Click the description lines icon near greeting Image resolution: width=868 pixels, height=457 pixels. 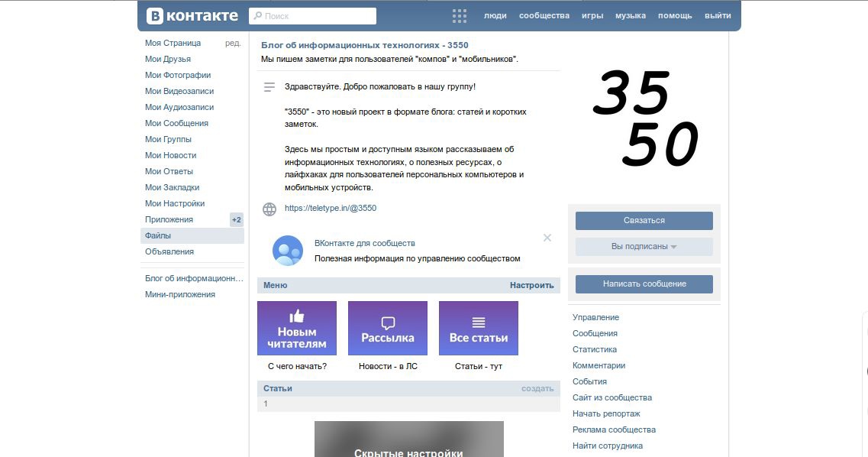click(269, 88)
